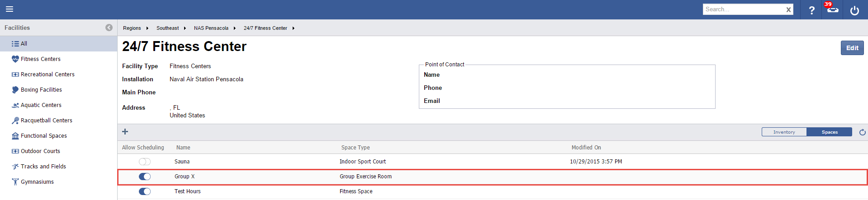
Task: Expand the Regions breadcrumb arrow
Action: (x=147, y=28)
